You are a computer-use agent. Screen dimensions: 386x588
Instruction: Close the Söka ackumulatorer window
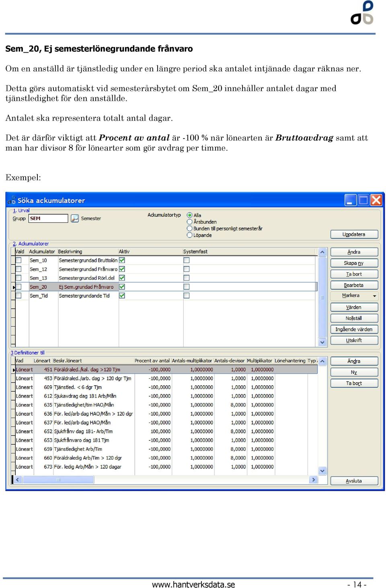376,200
